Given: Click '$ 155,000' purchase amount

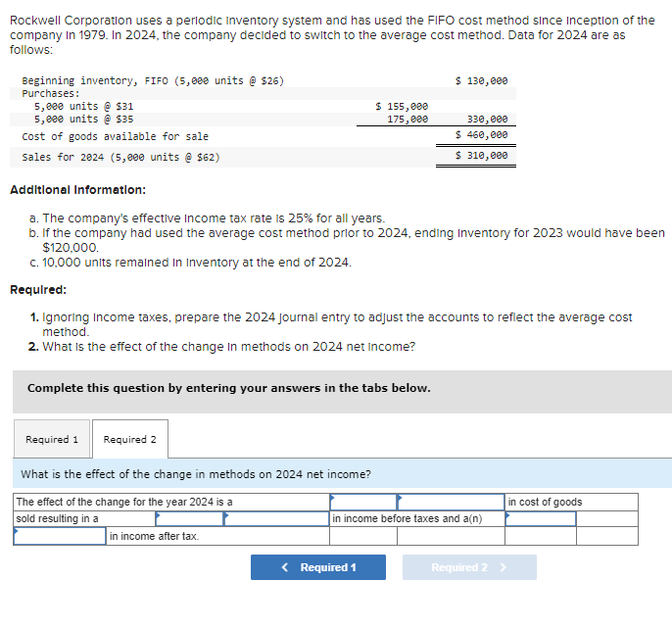Looking at the screenshot, I should pyautogui.click(x=402, y=106).
